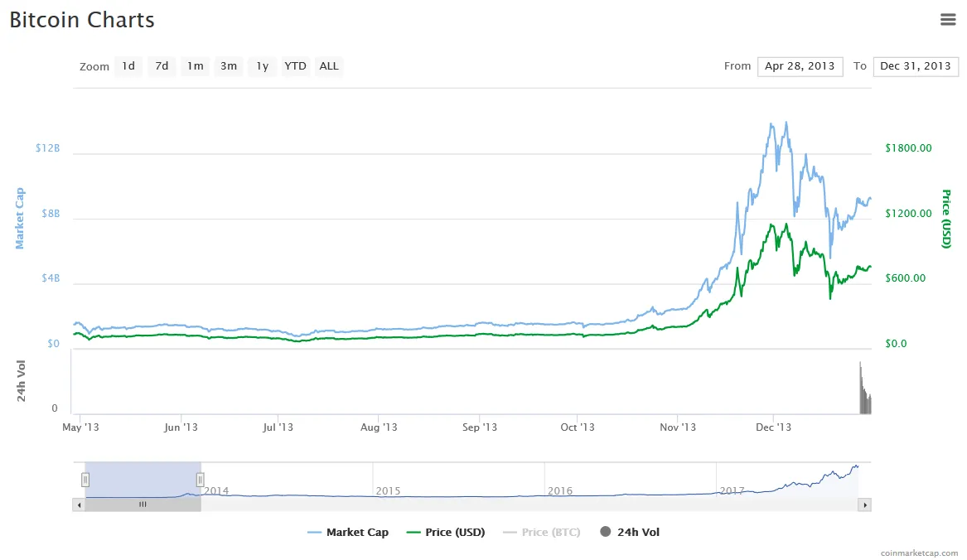967x560 pixels.
Task: Set zoom range to 1d
Action: pyautogui.click(x=128, y=66)
